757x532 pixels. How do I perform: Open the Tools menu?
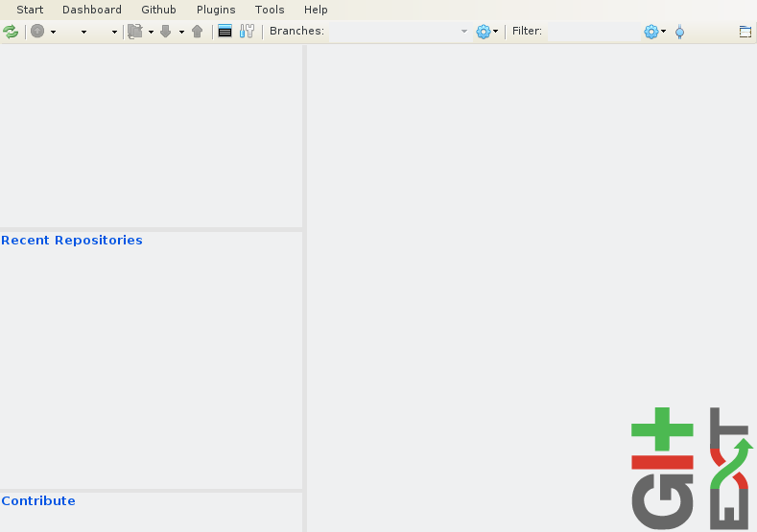[270, 10]
